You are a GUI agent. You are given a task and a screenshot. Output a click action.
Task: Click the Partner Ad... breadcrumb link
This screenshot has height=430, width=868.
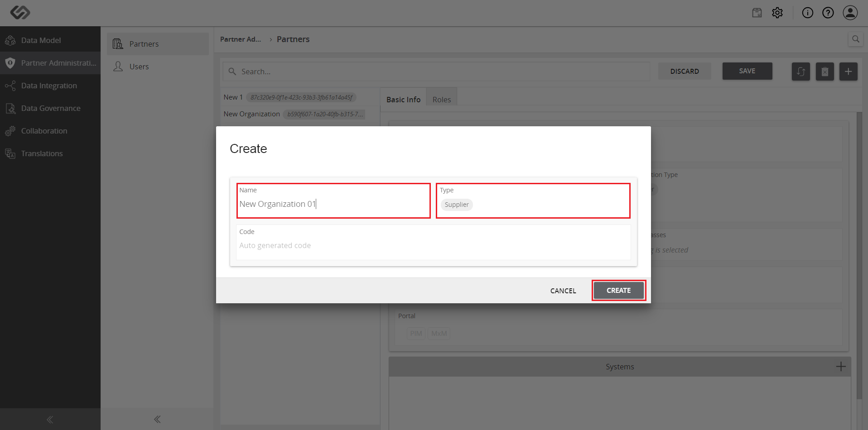coord(241,39)
